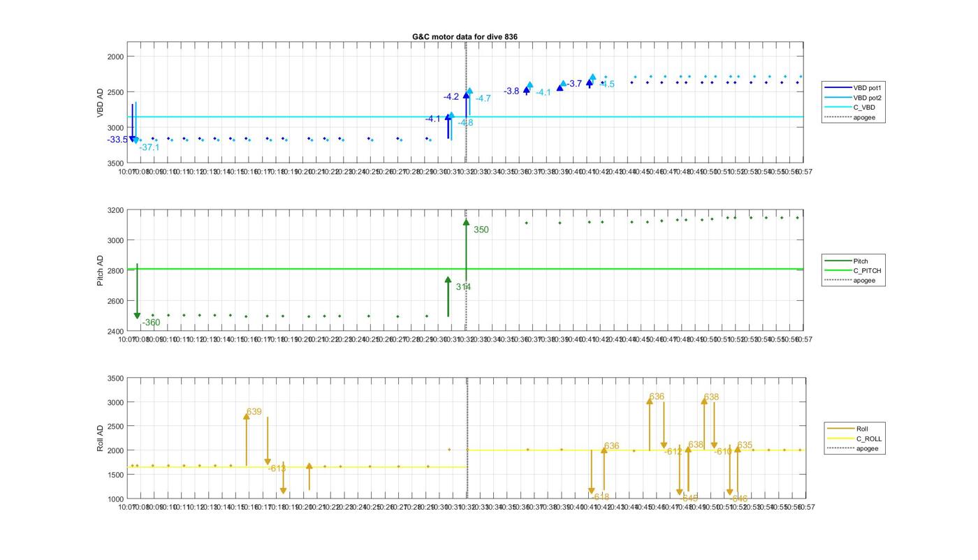The width and height of the screenshot is (978, 560).
Task: Click the "-37.1" VBD pot2 data label
Action: 149,147
